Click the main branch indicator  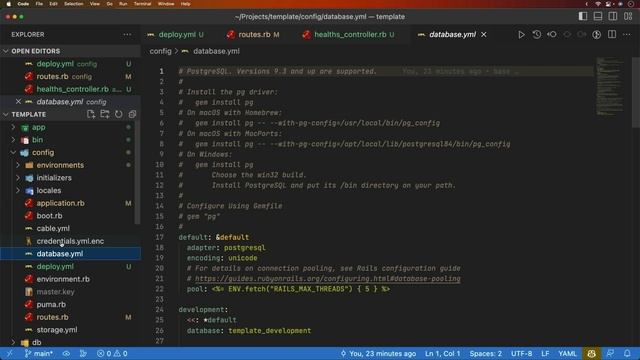point(39,353)
